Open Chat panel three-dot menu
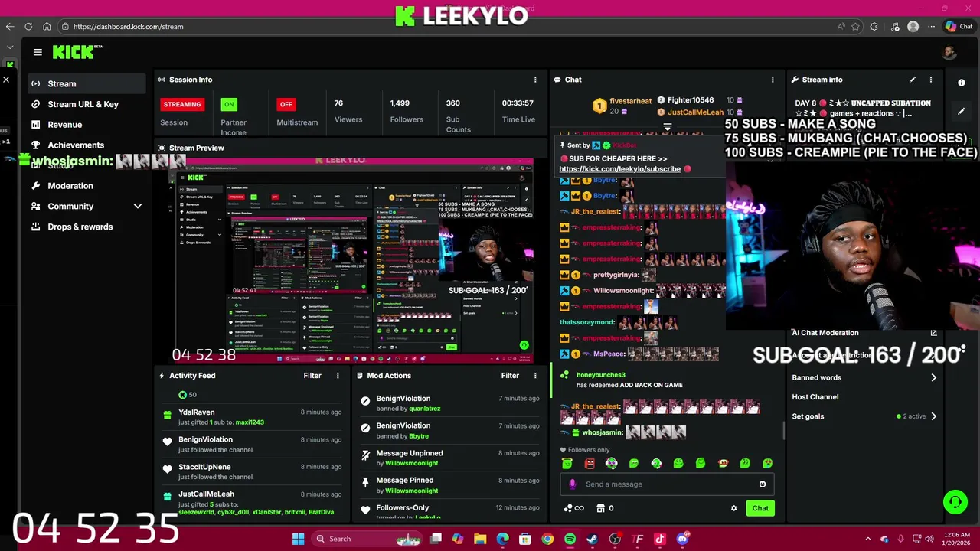The width and height of the screenshot is (980, 551). tap(773, 80)
